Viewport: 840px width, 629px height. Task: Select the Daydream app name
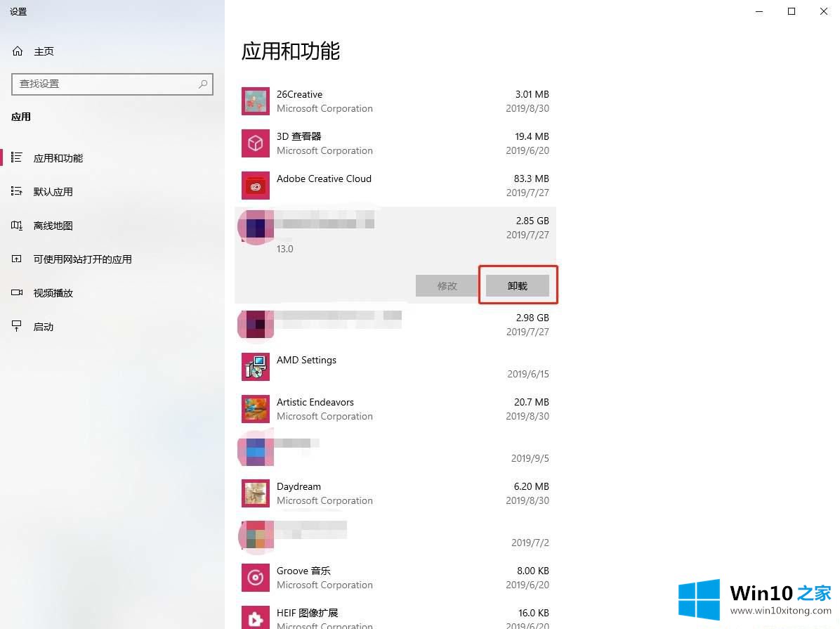[x=299, y=486]
